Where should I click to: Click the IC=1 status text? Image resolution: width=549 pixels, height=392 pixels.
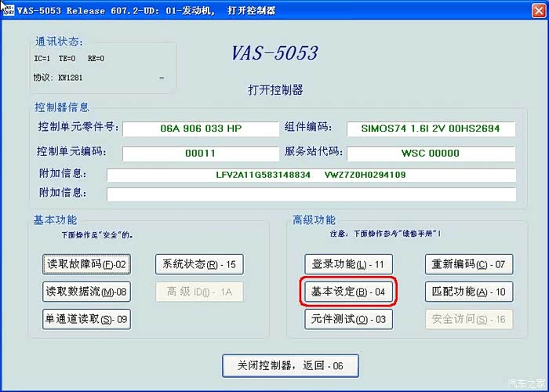click(42, 59)
